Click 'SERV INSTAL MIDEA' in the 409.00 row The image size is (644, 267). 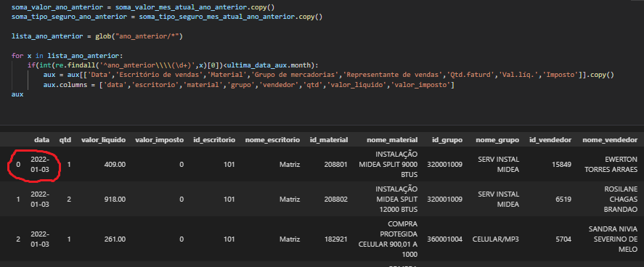coord(499,165)
